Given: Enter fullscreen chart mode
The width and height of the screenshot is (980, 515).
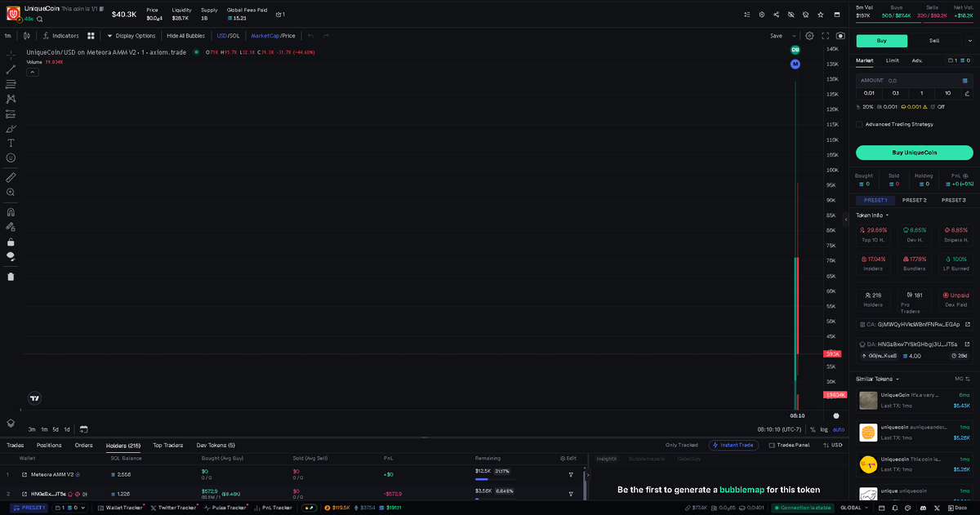Looking at the screenshot, I should [x=826, y=36].
